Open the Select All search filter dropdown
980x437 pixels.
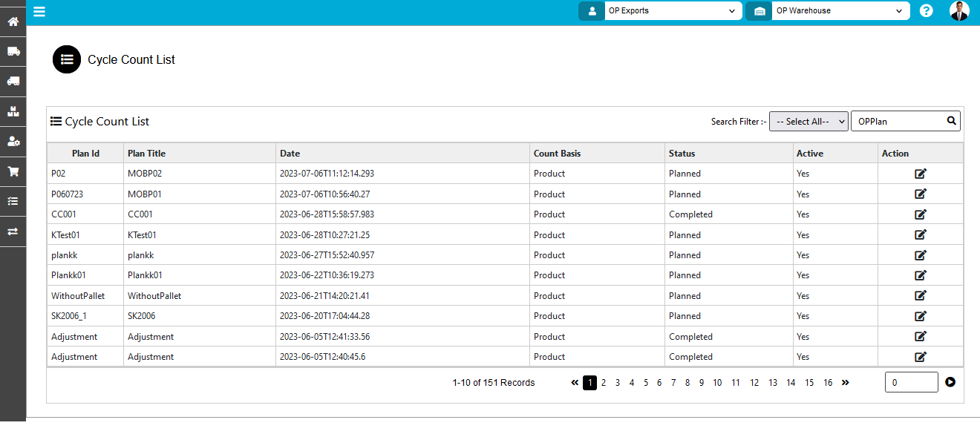click(808, 122)
